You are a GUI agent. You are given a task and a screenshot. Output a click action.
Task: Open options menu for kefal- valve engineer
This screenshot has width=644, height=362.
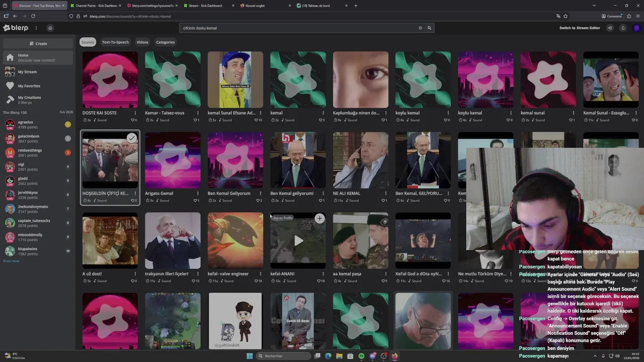260,274
